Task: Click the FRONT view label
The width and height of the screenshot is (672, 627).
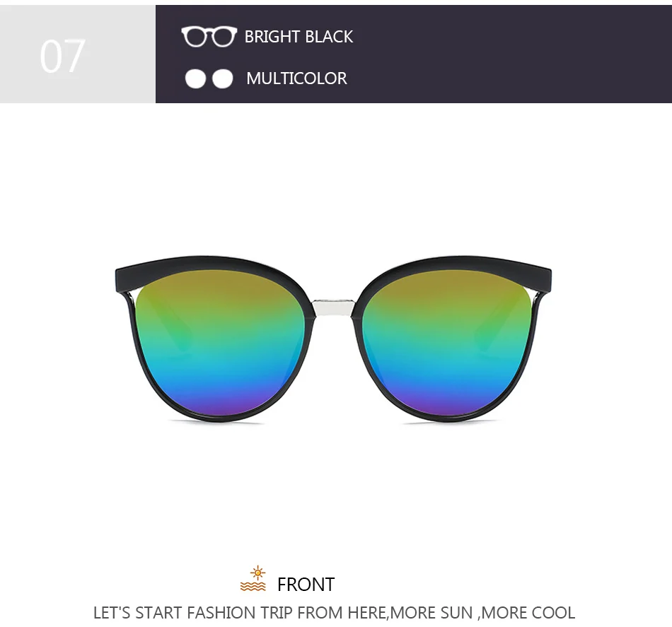Action: (306, 585)
